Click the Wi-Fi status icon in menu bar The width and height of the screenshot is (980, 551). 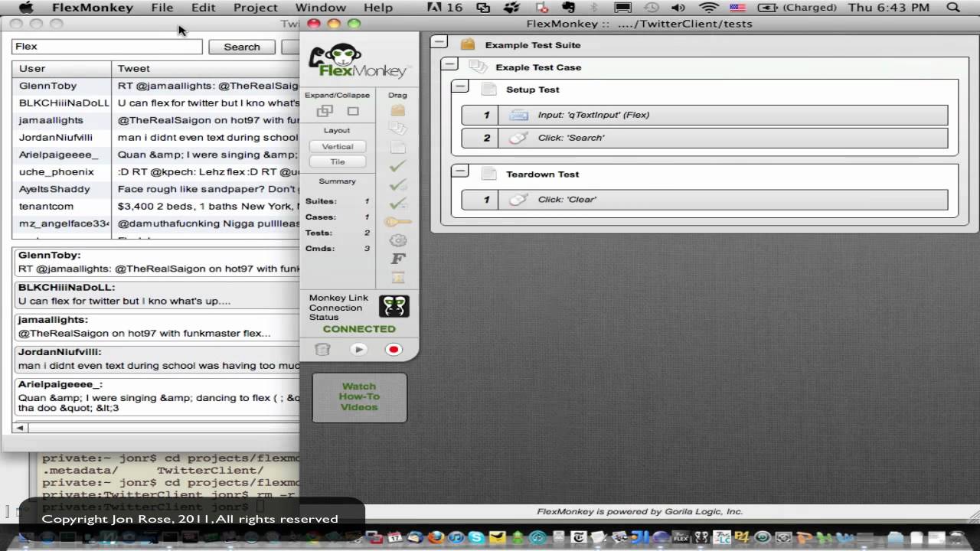[709, 8]
